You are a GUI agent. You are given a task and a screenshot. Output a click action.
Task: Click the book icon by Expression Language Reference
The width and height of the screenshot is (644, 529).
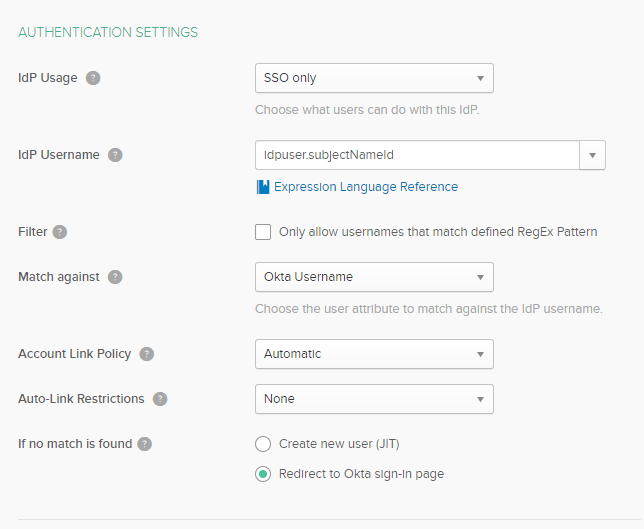263,187
